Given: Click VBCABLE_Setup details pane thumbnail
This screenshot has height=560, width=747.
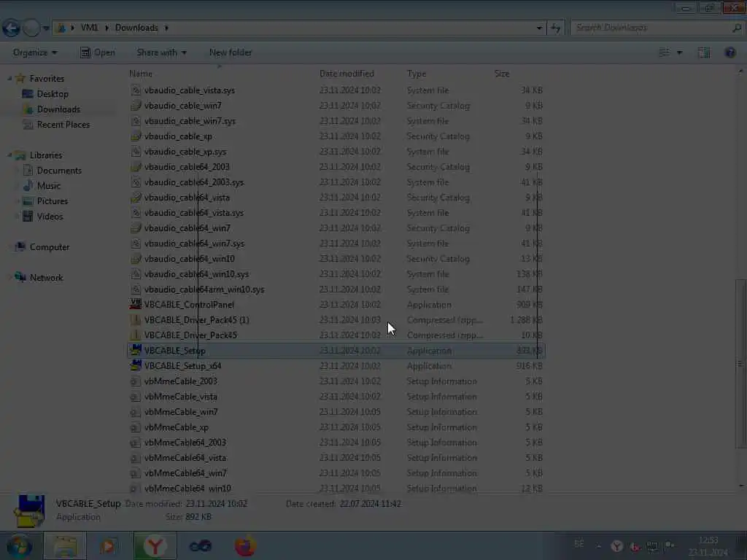Looking at the screenshot, I should coord(31,510).
